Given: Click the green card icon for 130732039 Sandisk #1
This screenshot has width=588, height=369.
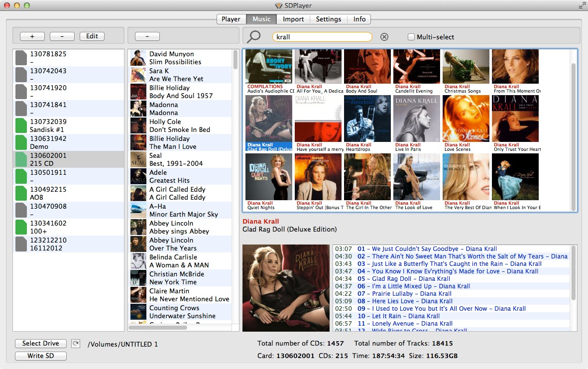Looking at the screenshot, I should click(21, 125).
